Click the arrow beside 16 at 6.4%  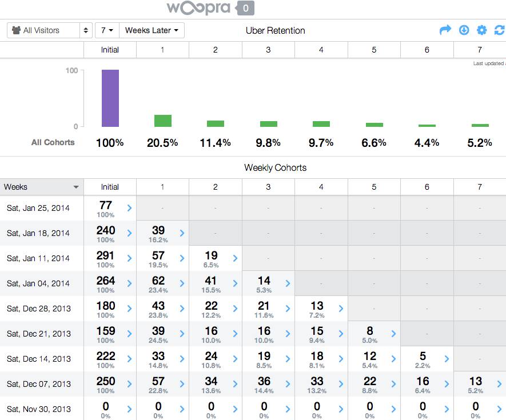tap(447, 384)
